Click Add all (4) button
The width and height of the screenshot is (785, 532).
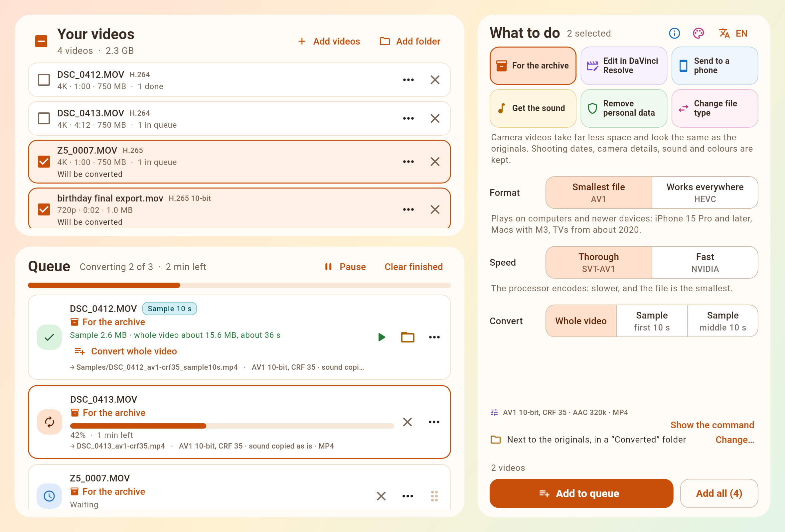point(719,493)
